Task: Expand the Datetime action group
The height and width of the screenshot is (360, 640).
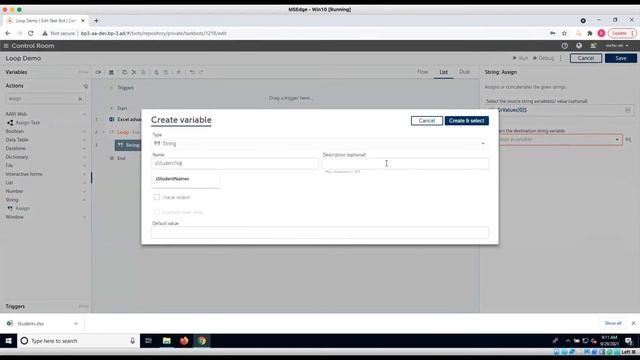Action: click(84, 149)
